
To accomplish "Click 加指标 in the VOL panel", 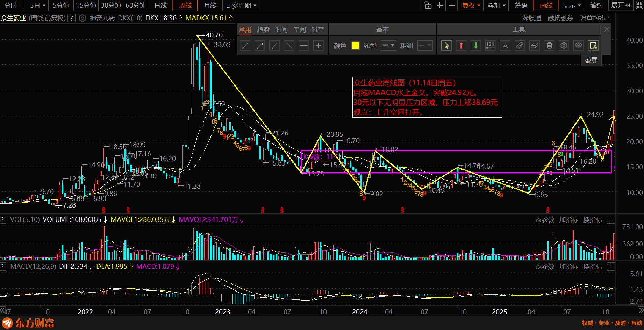I will click(x=569, y=220).
